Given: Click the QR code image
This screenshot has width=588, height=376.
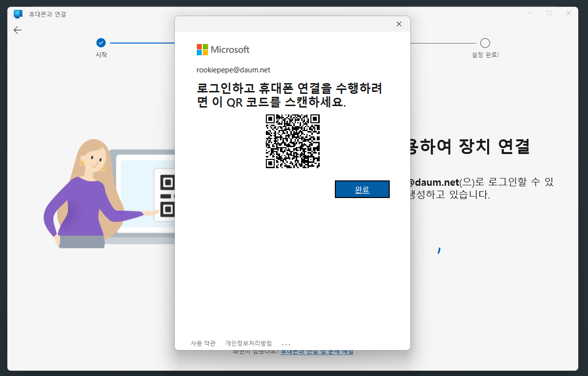Looking at the screenshot, I should coord(293,141).
